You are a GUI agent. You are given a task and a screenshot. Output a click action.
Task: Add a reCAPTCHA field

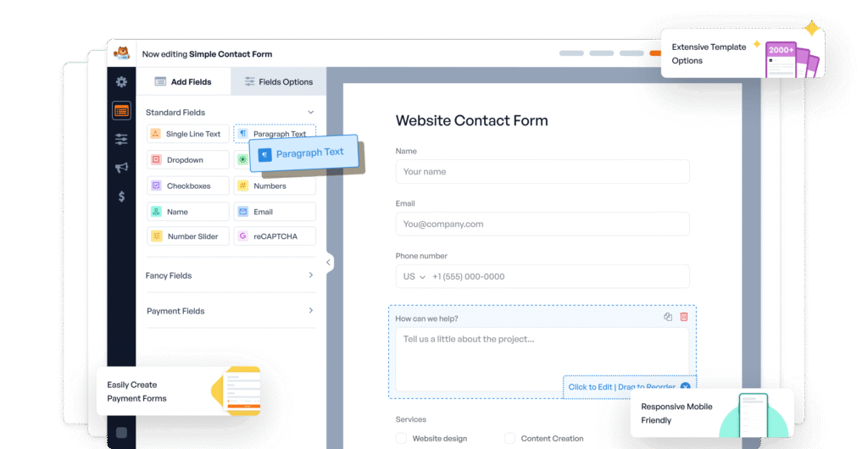[275, 236]
